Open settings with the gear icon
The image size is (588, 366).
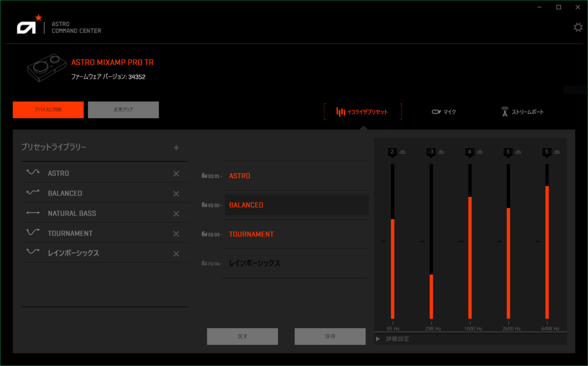tap(578, 27)
